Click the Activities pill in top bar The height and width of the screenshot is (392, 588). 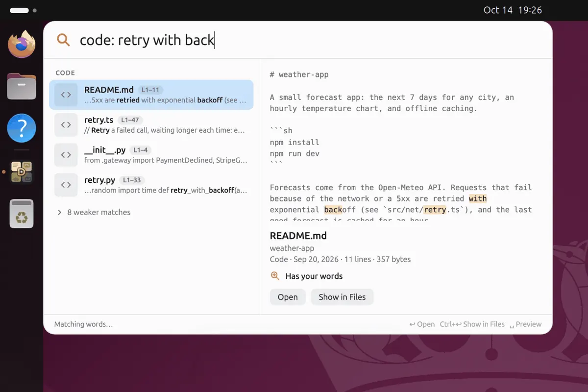click(x=19, y=10)
